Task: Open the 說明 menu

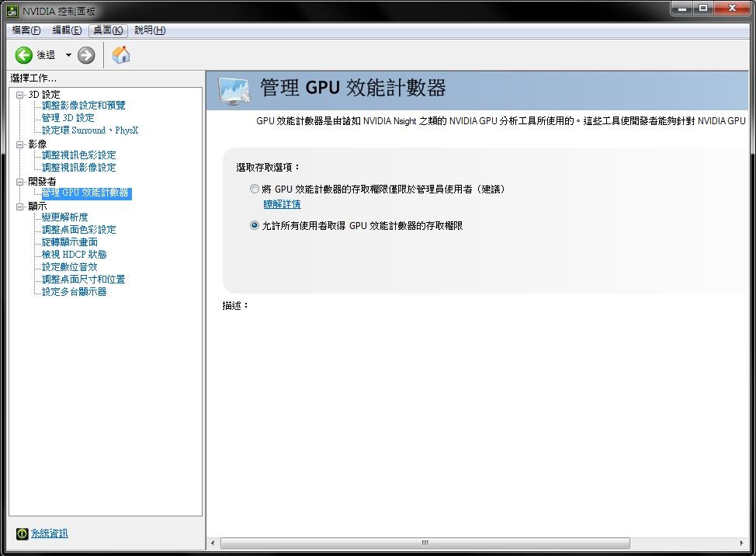Action: click(150, 30)
